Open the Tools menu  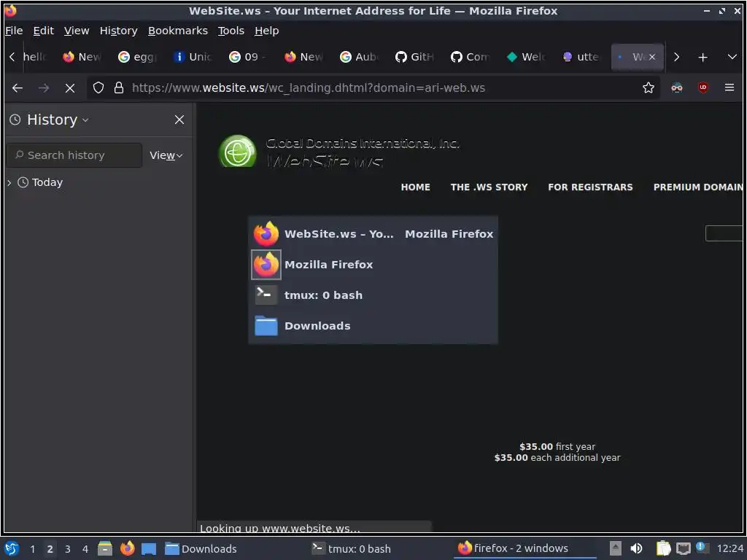[231, 31]
